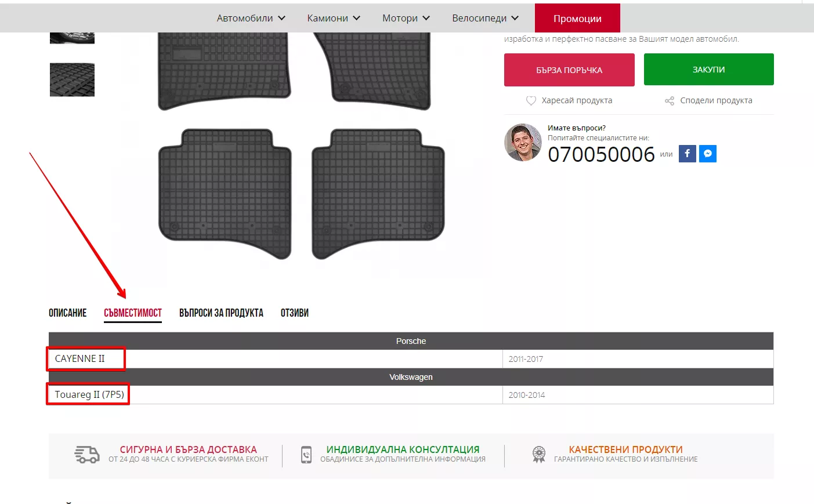Click the consultant's profile photo
814x504 pixels.
coord(523,142)
